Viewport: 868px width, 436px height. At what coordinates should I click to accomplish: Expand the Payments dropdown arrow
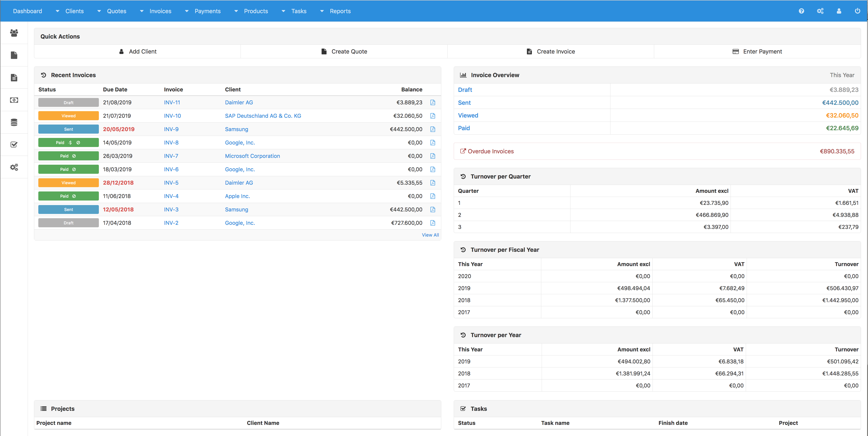tap(187, 11)
